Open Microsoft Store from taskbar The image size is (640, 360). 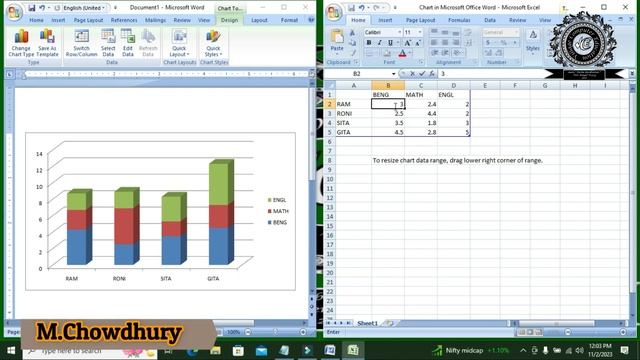(x=238, y=351)
